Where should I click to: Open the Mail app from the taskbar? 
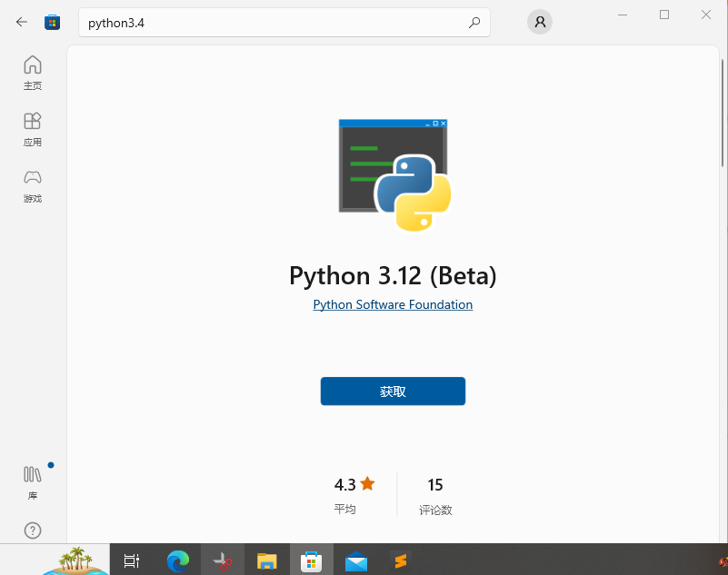(356, 561)
